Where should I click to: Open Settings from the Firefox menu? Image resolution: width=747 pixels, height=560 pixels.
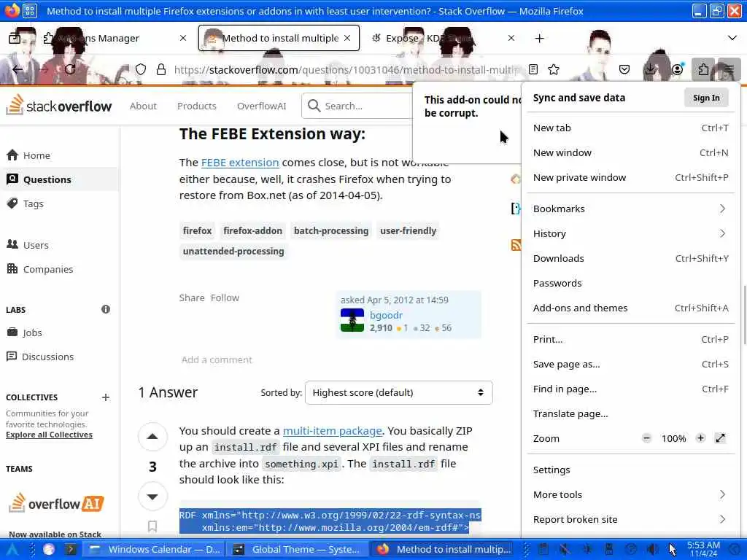click(x=630, y=470)
